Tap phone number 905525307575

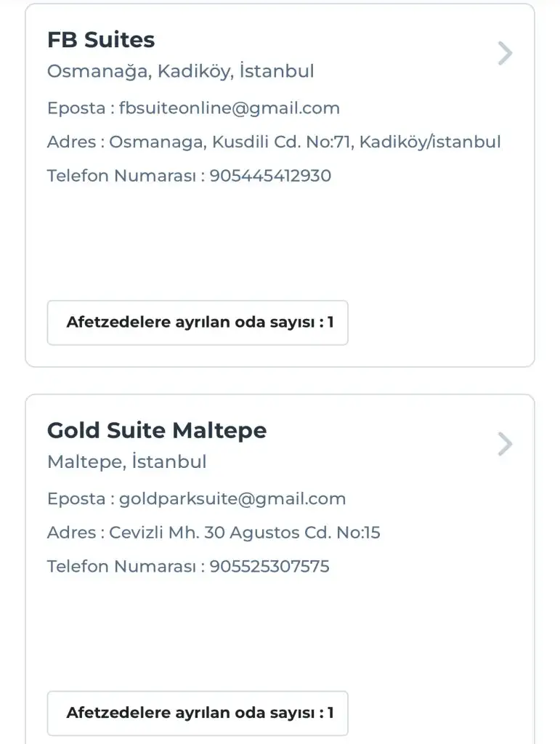click(269, 567)
